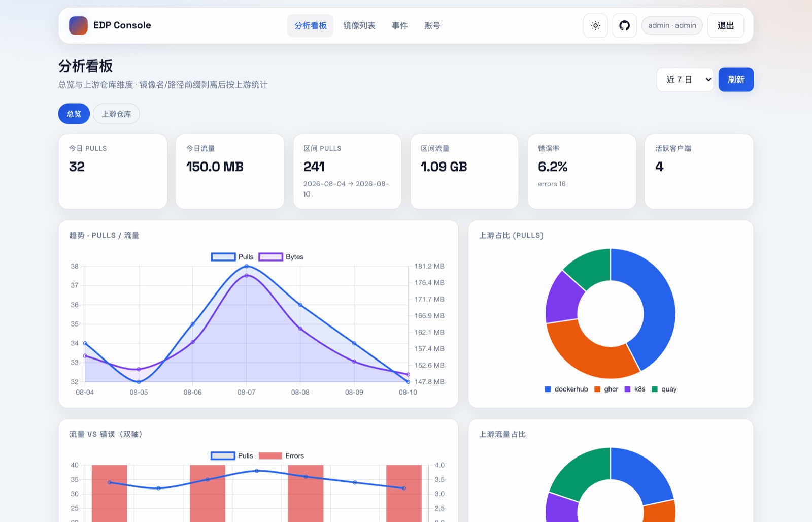Toggle the Errors legend in dual-axis chart
Screen dimensions: 812x522
281,456
